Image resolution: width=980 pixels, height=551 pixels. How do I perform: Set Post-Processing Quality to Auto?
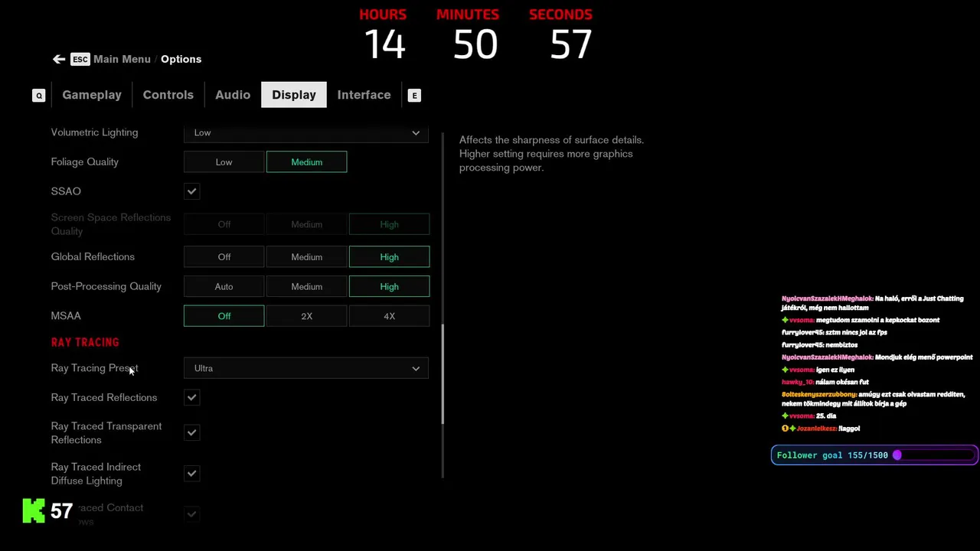tap(224, 286)
